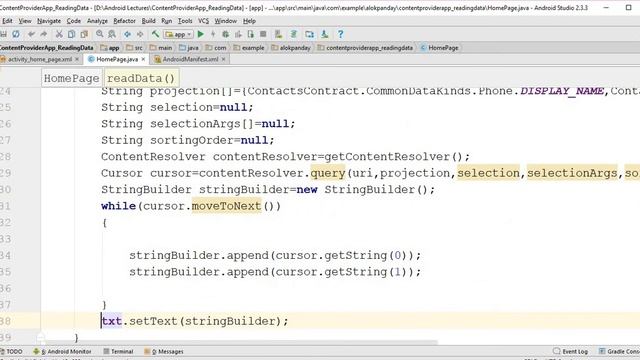Open the Event Log panel
This screenshot has height=360, width=640.
(571, 351)
